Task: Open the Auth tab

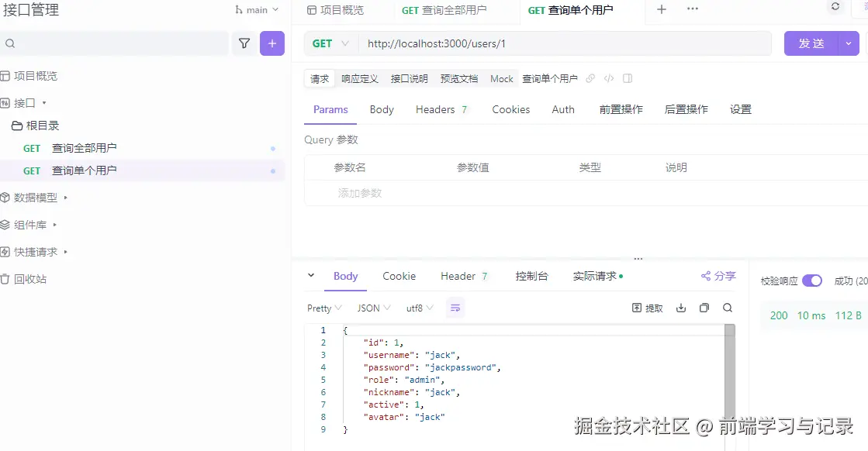Action: click(x=563, y=109)
